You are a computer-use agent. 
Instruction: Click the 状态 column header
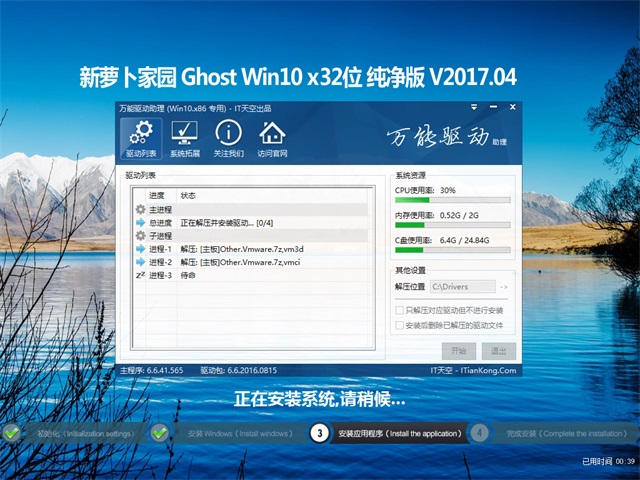(x=188, y=196)
